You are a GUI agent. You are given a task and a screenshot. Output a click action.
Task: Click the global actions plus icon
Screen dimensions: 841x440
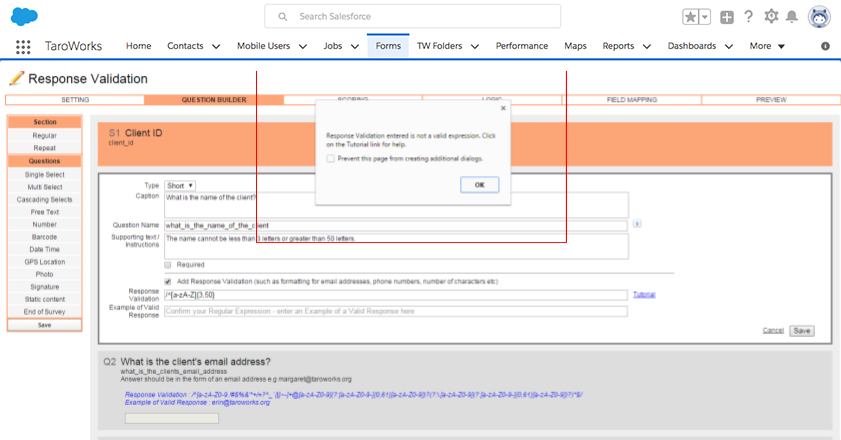coord(727,17)
